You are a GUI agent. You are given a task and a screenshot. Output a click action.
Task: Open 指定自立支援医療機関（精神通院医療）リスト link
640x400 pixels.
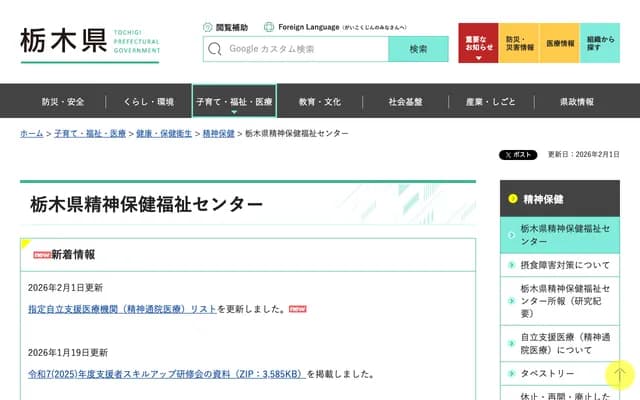(122, 309)
